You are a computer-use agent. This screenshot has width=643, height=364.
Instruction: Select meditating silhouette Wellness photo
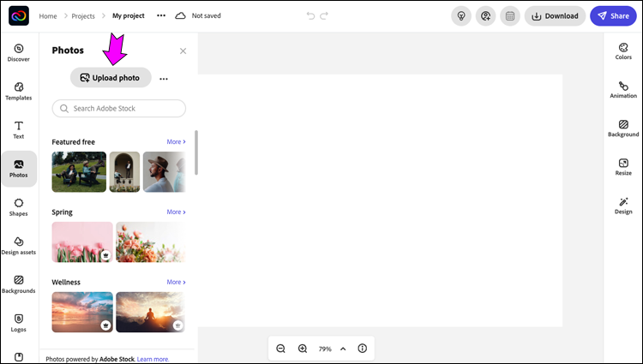click(151, 312)
